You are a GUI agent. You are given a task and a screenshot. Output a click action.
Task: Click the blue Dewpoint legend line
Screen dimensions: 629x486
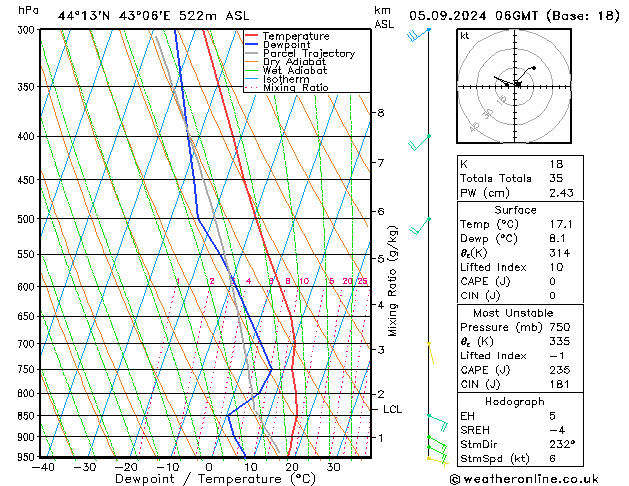tap(252, 44)
